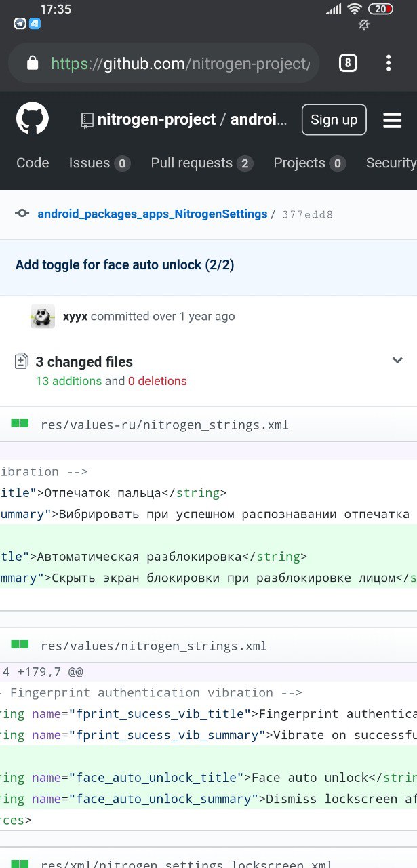Click the fprint_sucess_vib_title diff line

pyautogui.click(x=208, y=713)
